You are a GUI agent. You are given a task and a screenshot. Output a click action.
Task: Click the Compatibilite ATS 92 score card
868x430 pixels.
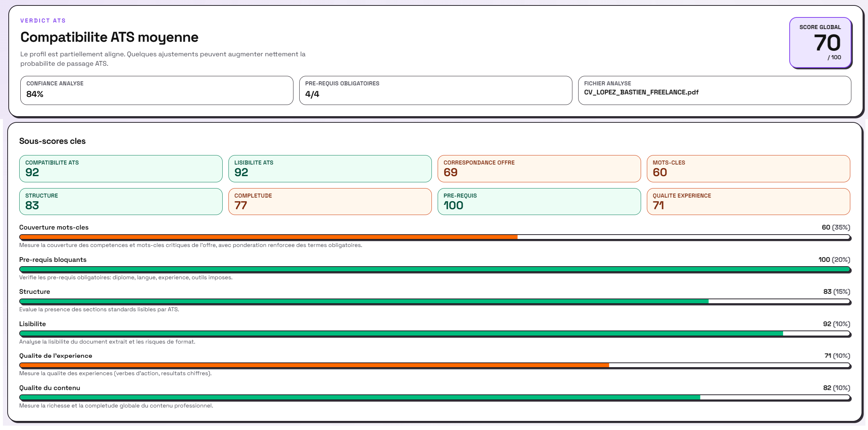click(x=121, y=169)
